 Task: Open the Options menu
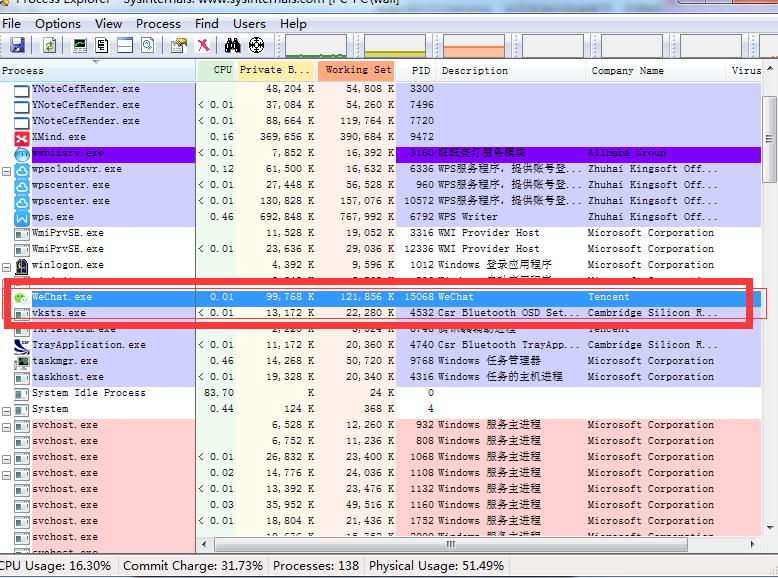58,24
